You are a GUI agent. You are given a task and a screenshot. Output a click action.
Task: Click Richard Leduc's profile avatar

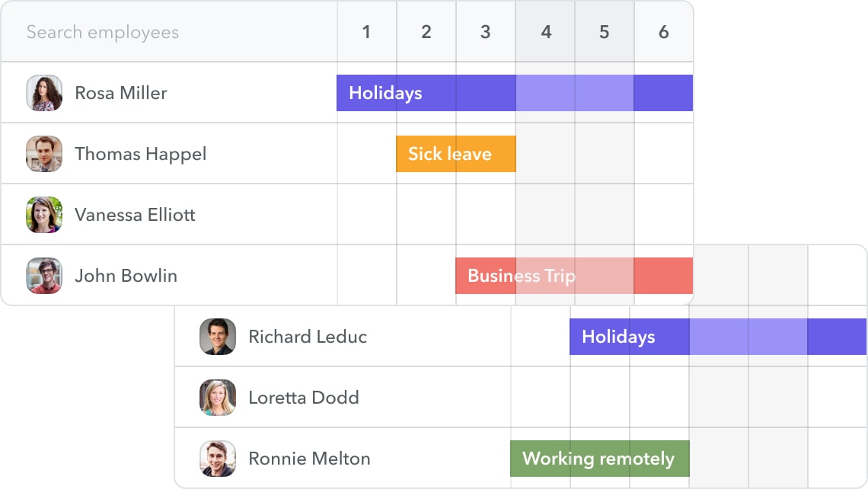[x=218, y=336]
